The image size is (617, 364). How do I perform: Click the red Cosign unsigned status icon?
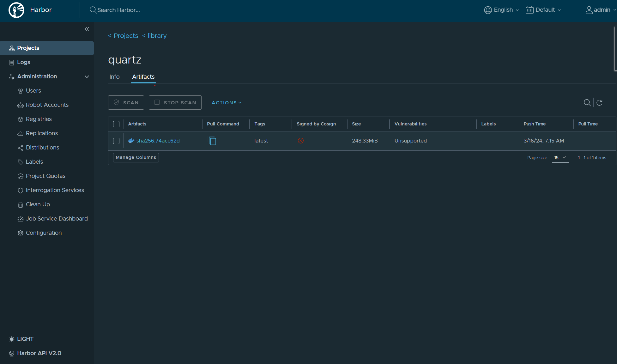coord(300,141)
